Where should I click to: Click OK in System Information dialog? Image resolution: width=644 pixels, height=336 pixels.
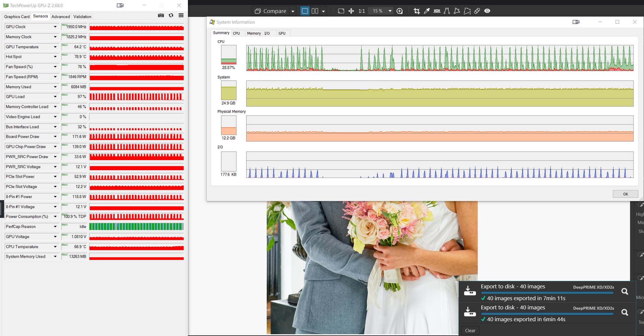tap(625, 194)
